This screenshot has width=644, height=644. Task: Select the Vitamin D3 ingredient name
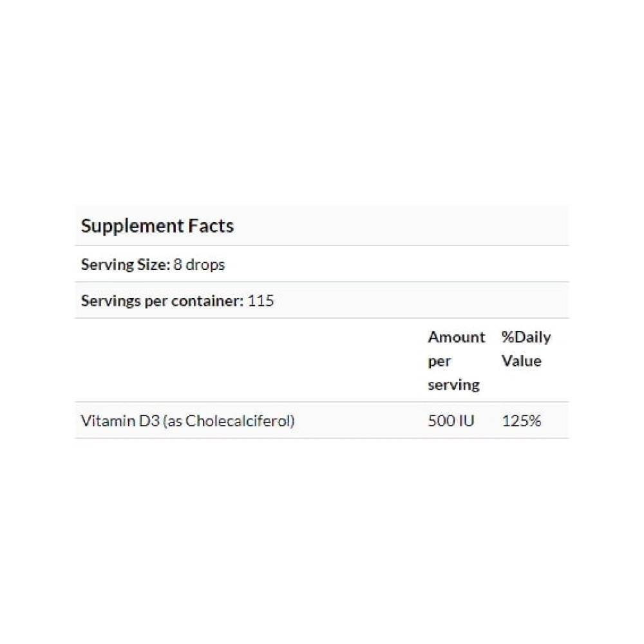point(120,421)
